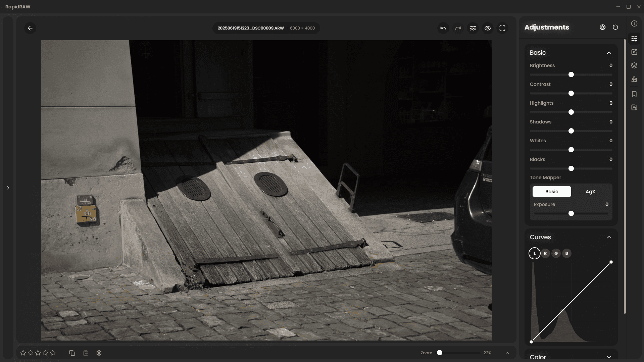Click the Whites value 0
The image size is (644, 362).
[611, 141]
